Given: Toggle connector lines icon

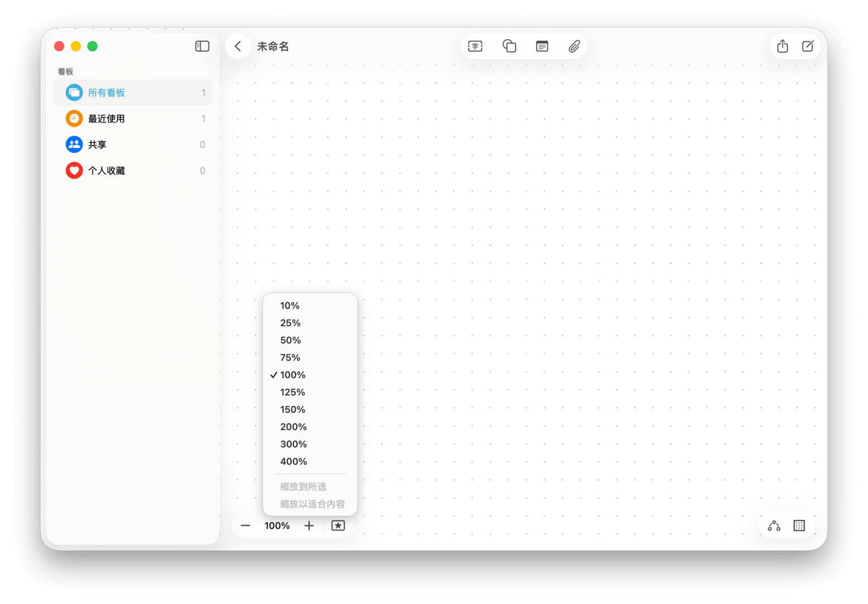Looking at the screenshot, I should [x=774, y=525].
